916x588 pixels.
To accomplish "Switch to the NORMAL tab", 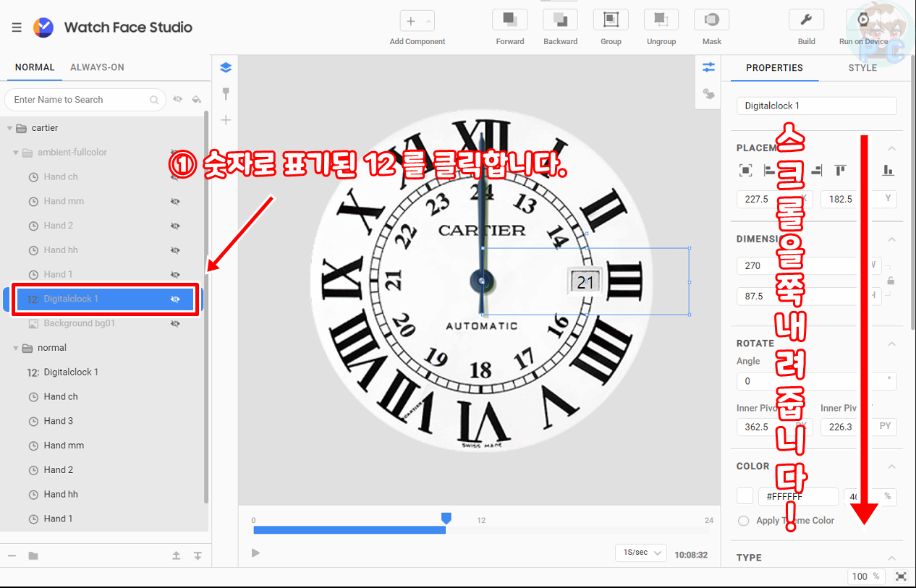I will (35, 67).
